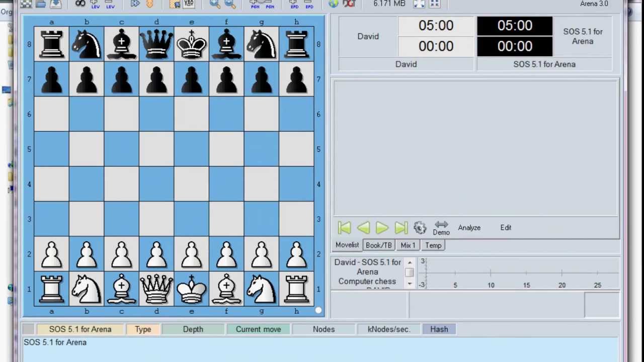
Task: Click the white side-to-move circle indicator
Action: 318,311
